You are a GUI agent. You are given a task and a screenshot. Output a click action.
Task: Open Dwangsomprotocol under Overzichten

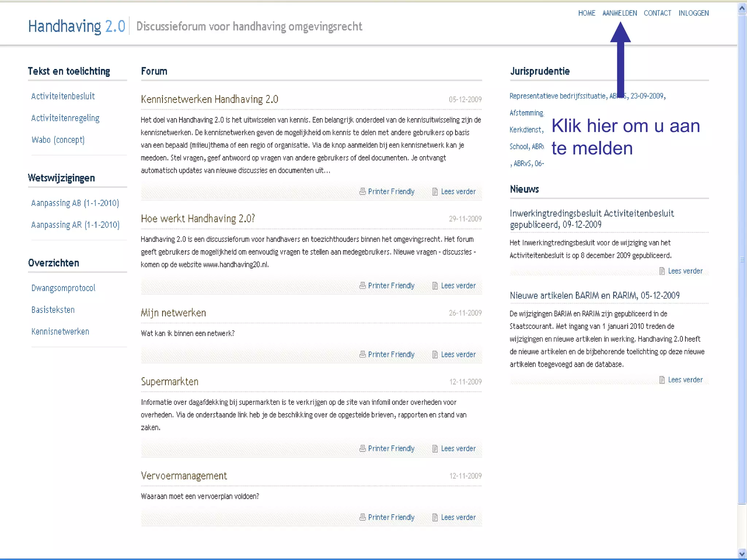coord(63,288)
